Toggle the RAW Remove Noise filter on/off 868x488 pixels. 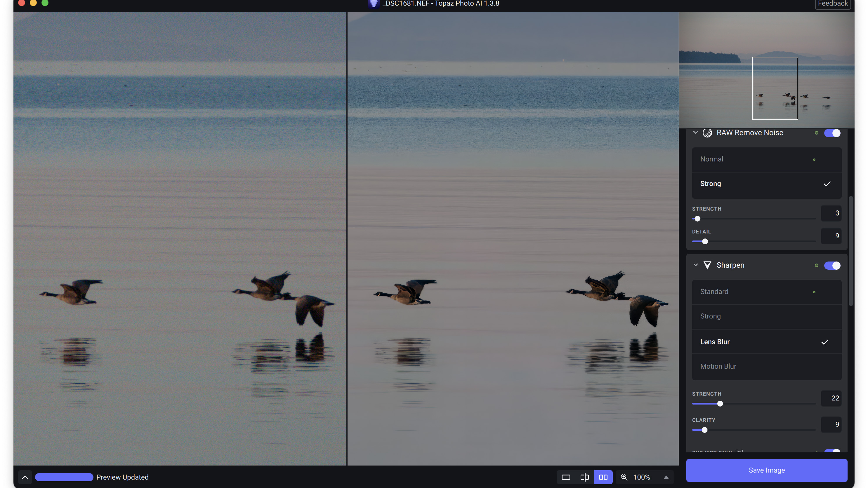click(x=832, y=133)
